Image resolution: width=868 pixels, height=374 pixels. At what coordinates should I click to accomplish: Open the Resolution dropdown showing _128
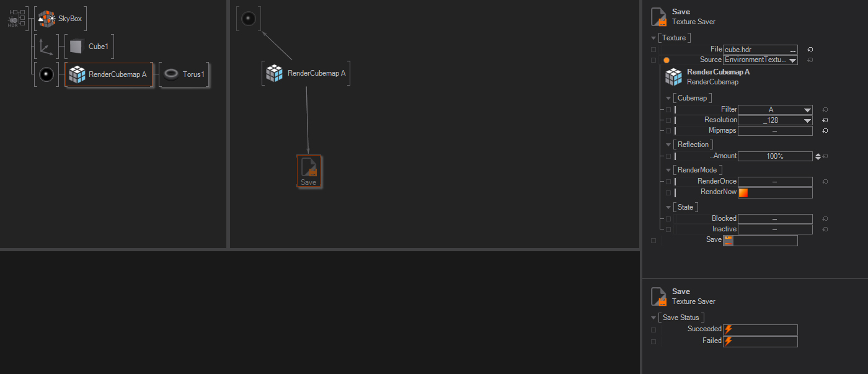(775, 120)
